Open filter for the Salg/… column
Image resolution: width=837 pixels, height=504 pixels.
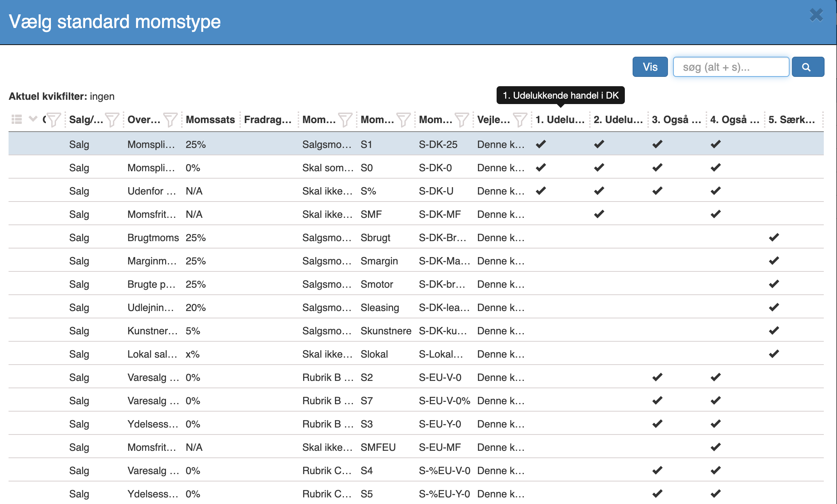[x=112, y=120]
